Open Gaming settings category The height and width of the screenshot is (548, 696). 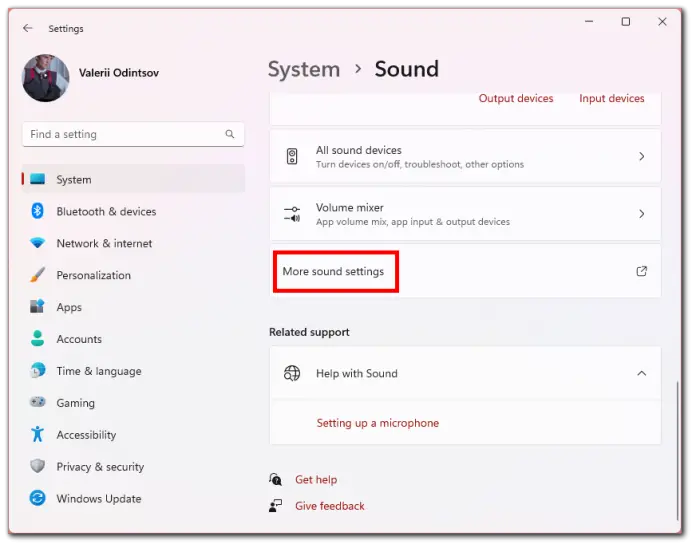[133, 403]
